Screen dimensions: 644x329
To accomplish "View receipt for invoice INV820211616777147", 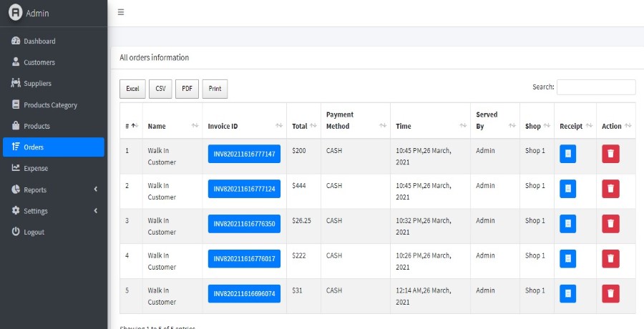I will pos(567,154).
